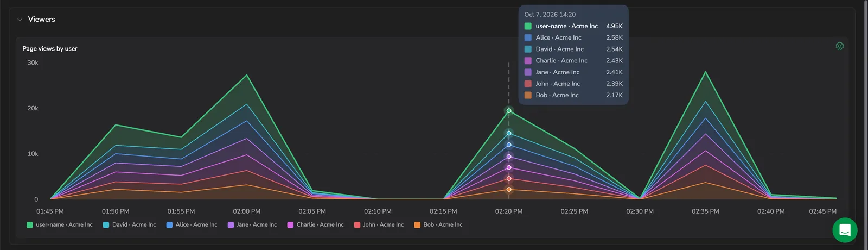Image resolution: width=868 pixels, height=250 pixels.
Task: Click the 02:15 PM axis label
Action: pos(443,211)
